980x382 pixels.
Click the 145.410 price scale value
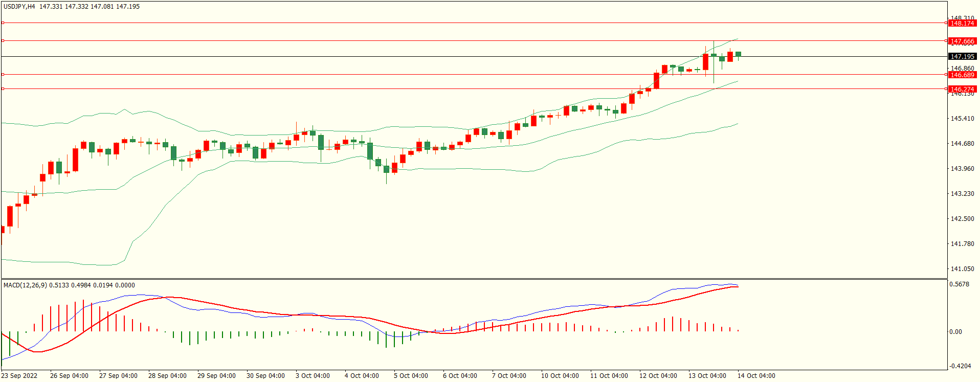coord(962,118)
